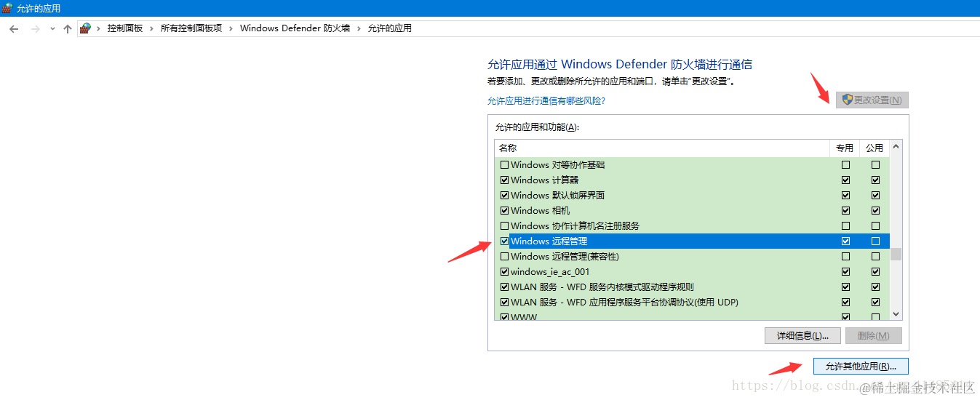The height and width of the screenshot is (400, 980).
Task: Select Windows 相机 row text
Action: pos(541,211)
